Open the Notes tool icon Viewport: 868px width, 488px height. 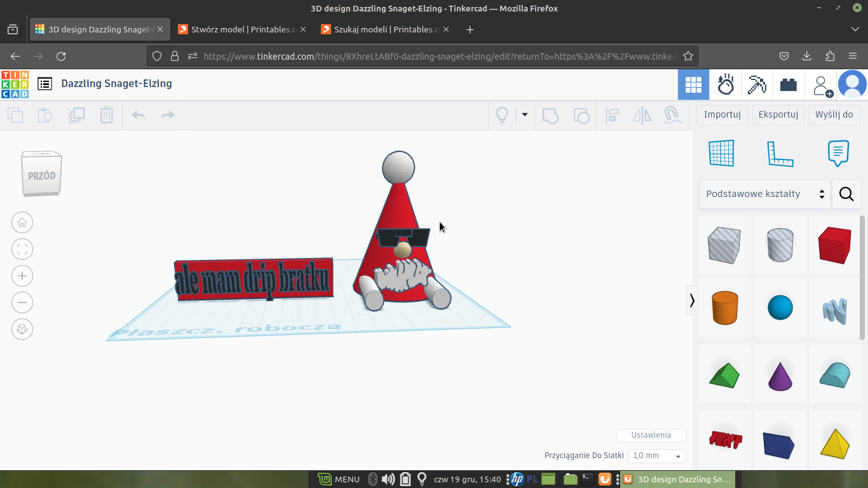coord(838,153)
